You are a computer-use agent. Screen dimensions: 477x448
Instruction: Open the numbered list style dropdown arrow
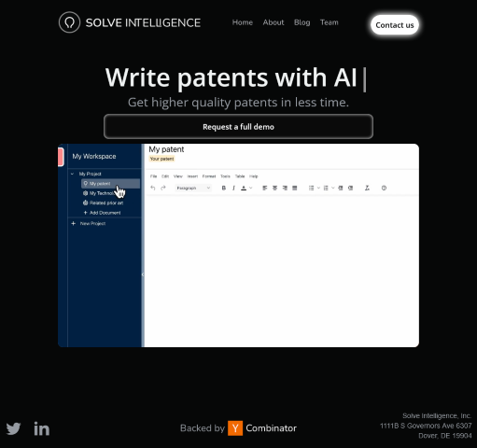pyautogui.click(x=333, y=188)
